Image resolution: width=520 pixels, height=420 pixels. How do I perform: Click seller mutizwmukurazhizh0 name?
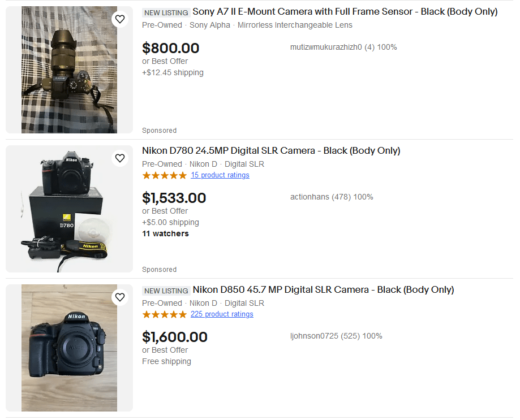(x=326, y=47)
